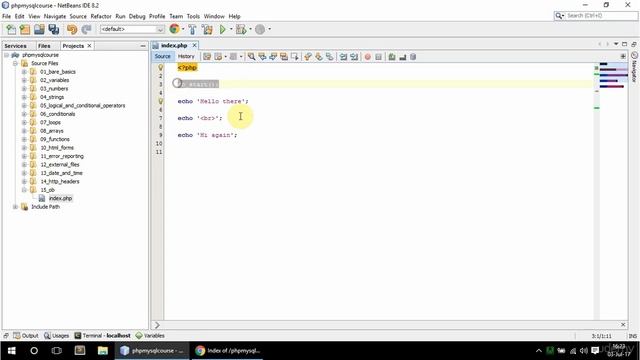Image resolution: width=640 pixels, height=360 pixels.
Task: Close the index.php editor tab
Action: 195,45
